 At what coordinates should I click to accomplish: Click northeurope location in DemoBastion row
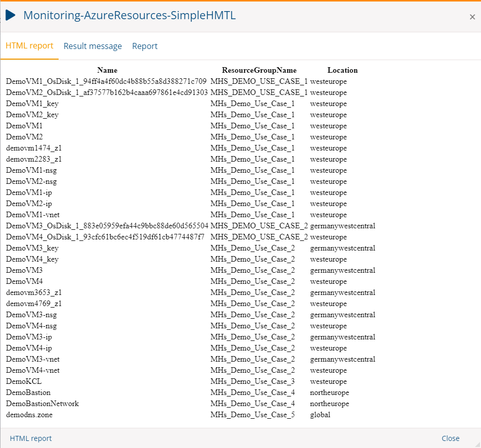point(329,392)
